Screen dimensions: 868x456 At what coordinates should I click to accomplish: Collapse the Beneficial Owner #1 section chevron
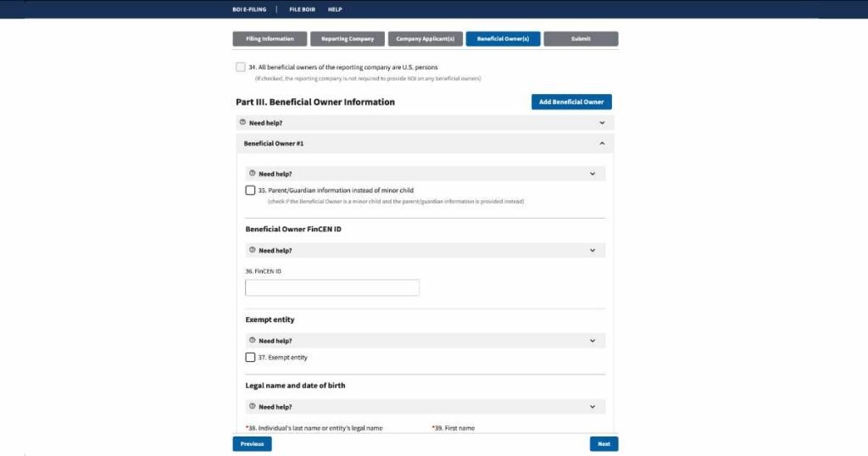[x=602, y=143]
